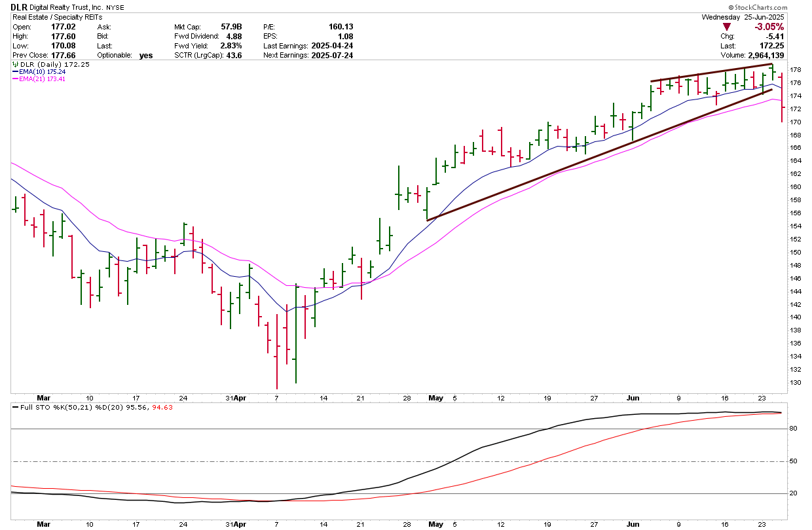Click the DLR (Daily) legend bar marker
Image resolution: width=812 pixels, height=530 pixels.
pyautogui.click(x=14, y=65)
